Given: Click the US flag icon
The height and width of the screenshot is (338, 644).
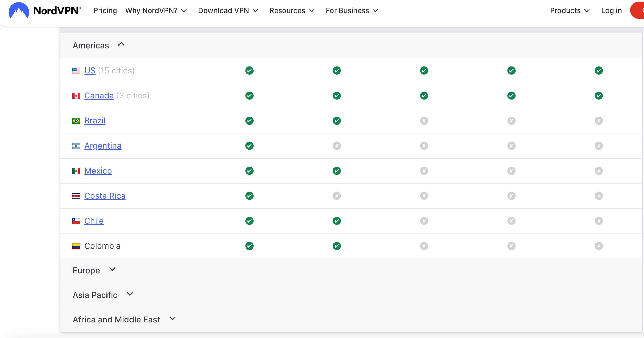Looking at the screenshot, I should 76,70.
